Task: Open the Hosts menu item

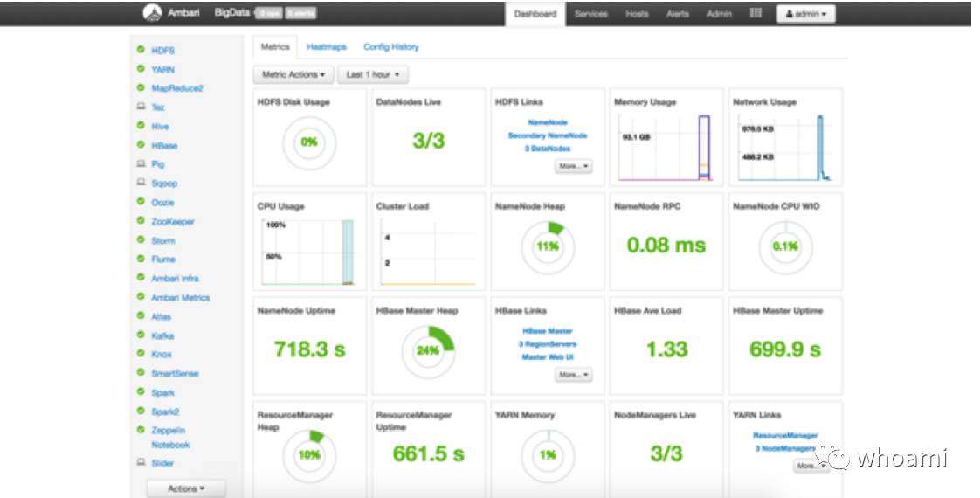Action: point(637,14)
